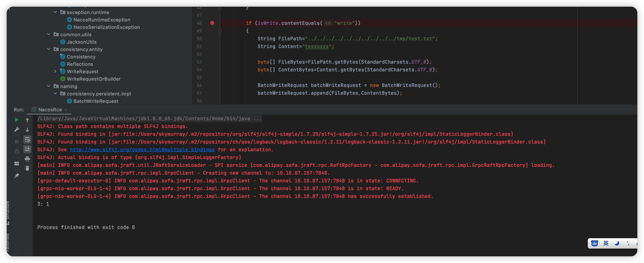
Task: Click the Down the Stack Trace arrow
Action: tap(27, 130)
